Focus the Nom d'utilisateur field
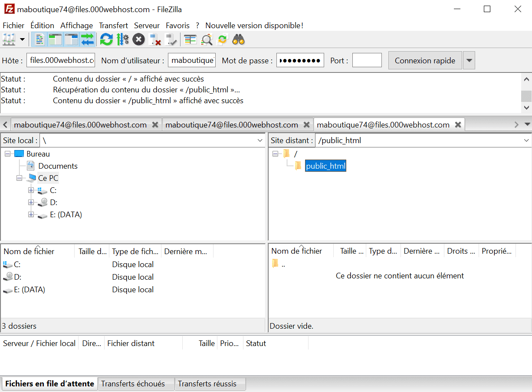This screenshot has width=532, height=392. tap(192, 60)
